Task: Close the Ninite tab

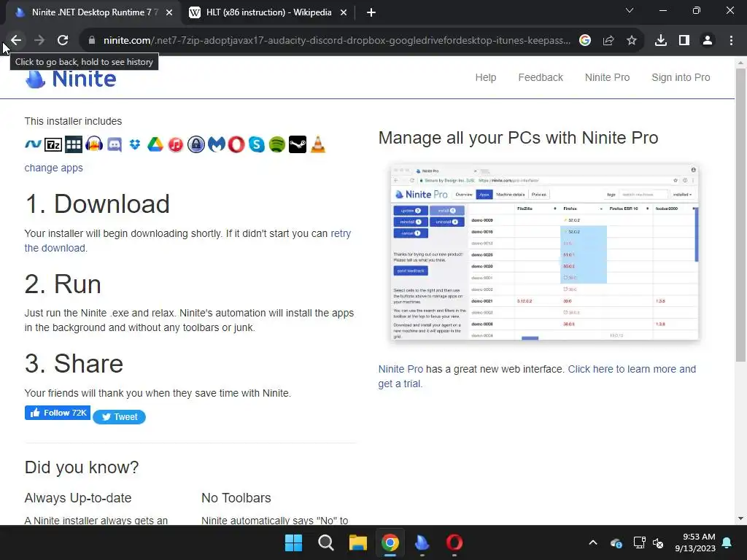Action: (169, 13)
